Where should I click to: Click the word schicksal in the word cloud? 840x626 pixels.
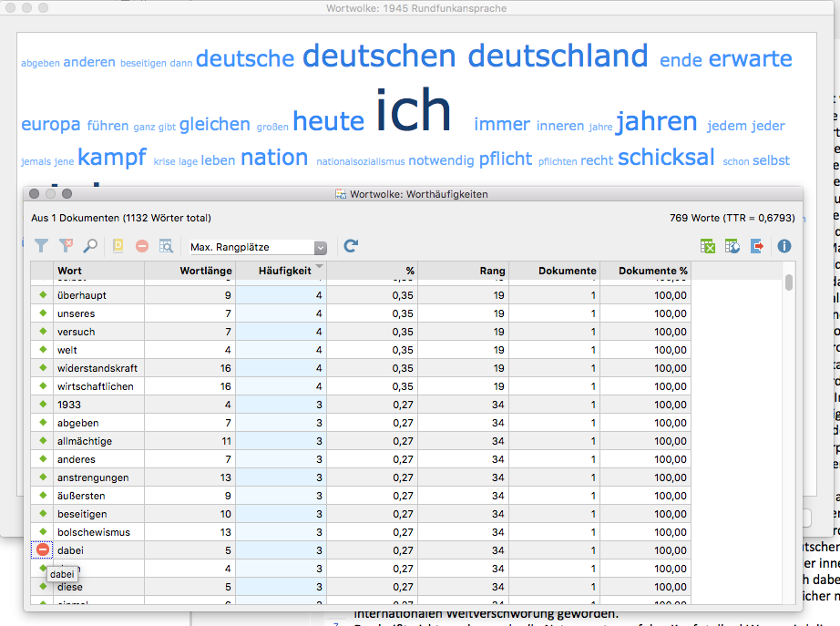tap(666, 157)
